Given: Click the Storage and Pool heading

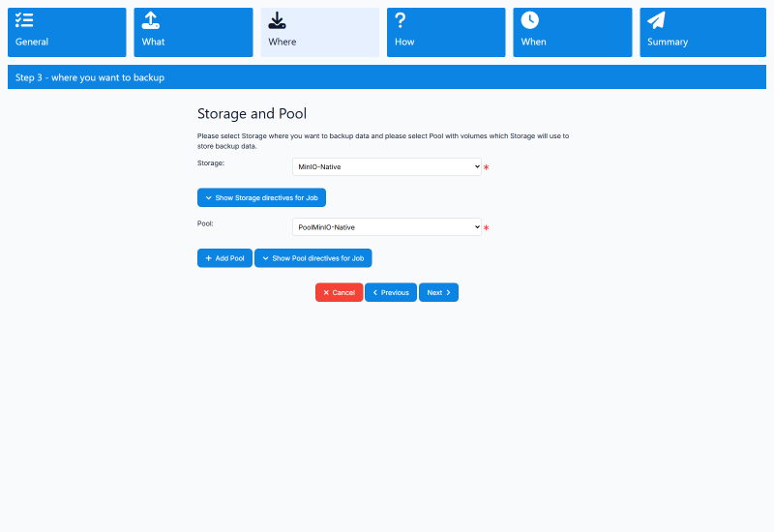Looking at the screenshot, I should click(x=252, y=113).
